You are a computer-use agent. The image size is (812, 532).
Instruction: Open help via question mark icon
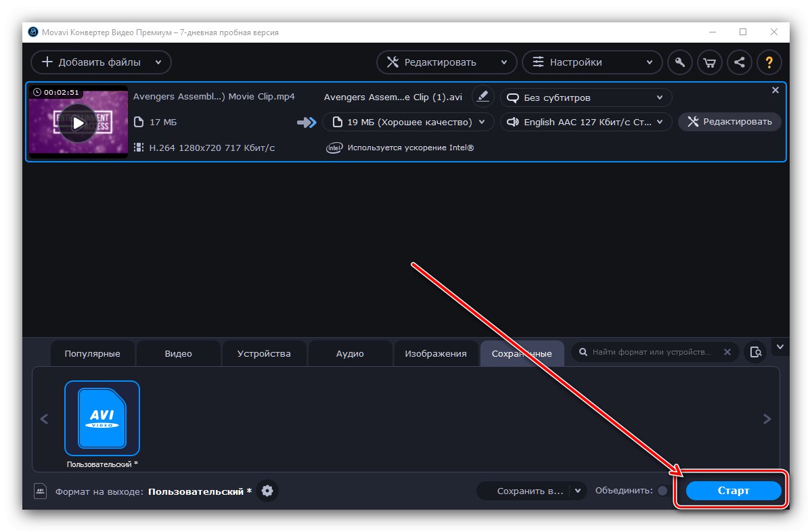point(769,62)
